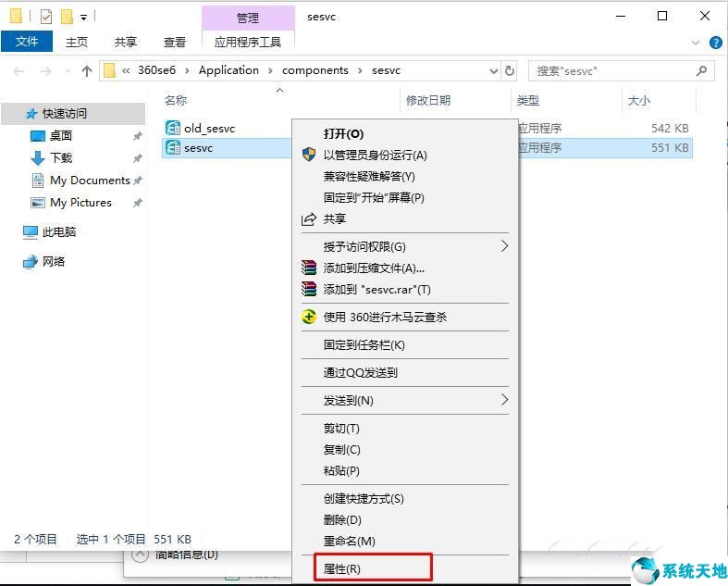The width and height of the screenshot is (728, 586).
Task: Click the My Documents icon in the sidebar
Action: (x=38, y=181)
